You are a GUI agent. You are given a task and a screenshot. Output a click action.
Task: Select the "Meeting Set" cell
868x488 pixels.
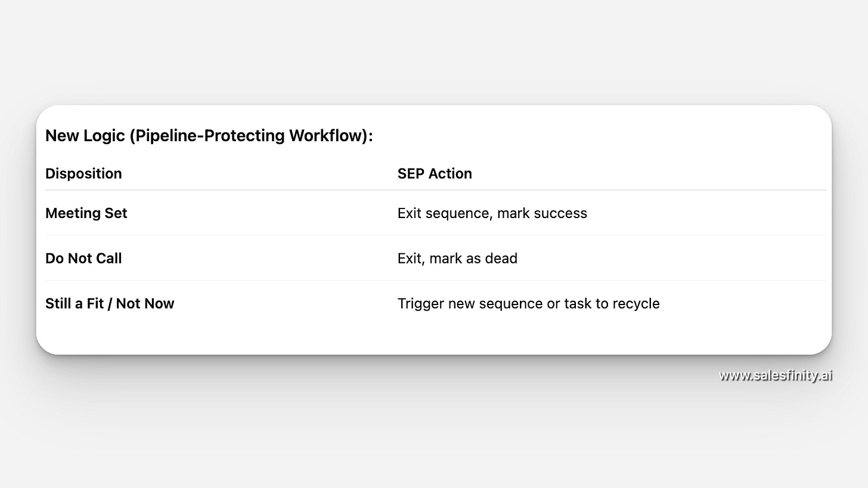[86, 213]
